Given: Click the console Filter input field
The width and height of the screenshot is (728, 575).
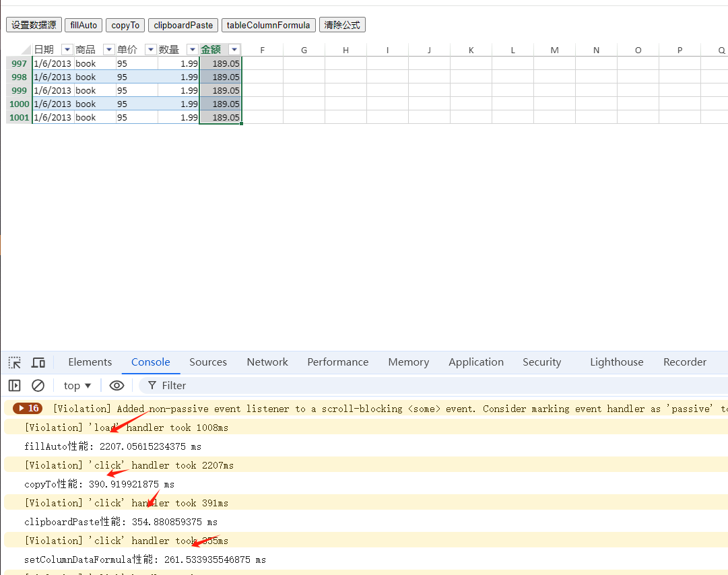Looking at the screenshot, I should [431, 386].
